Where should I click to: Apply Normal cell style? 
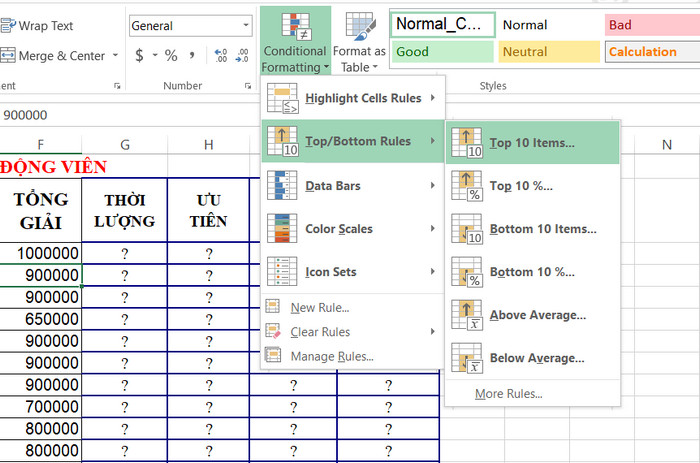tap(549, 25)
